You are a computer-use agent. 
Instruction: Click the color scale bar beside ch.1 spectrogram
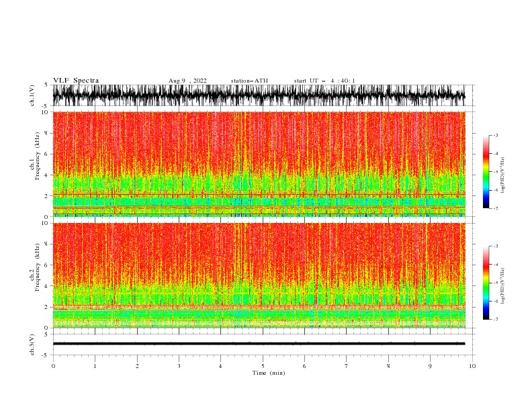pyautogui.click(x=486, y=172)
